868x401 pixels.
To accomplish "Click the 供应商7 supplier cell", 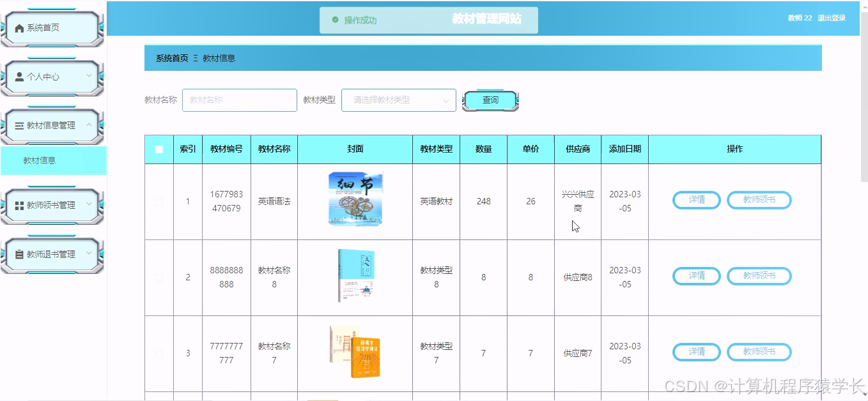I will click(x=578, y=353).
